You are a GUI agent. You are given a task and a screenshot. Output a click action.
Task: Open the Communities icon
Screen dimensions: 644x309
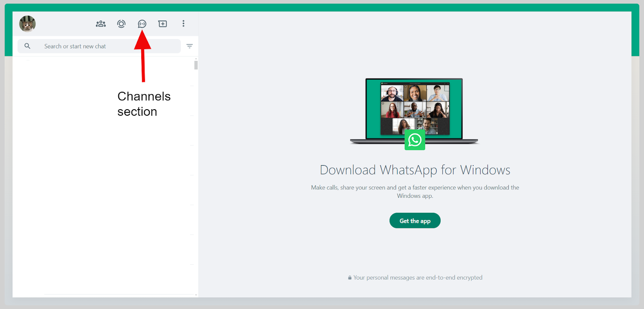pyautogui.click(x=101, y=24)
